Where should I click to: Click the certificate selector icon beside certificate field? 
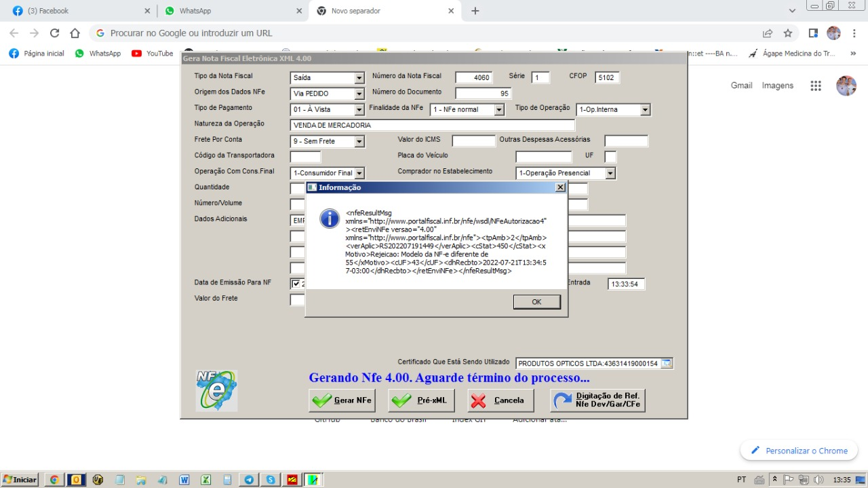[667, 364]
